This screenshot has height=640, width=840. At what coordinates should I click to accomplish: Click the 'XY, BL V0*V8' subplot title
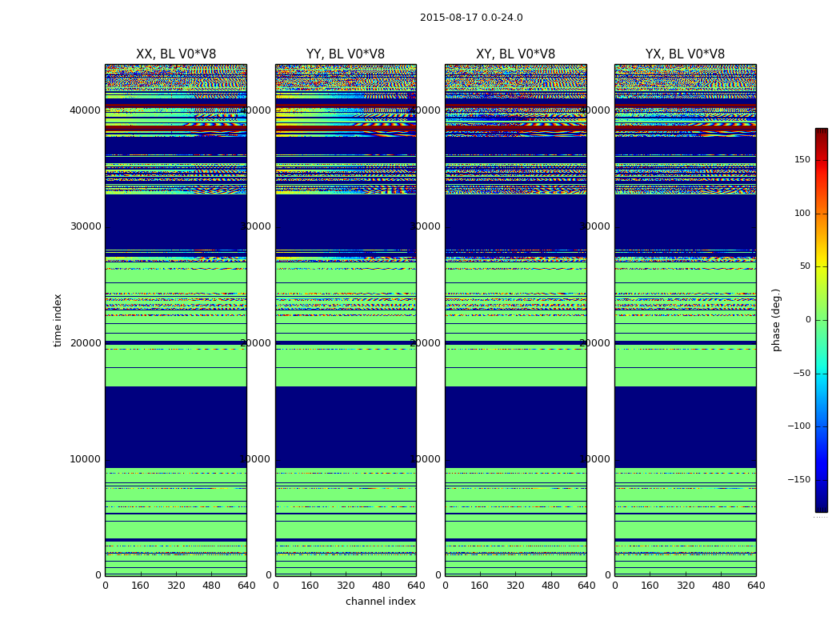(x=515, y=54)
